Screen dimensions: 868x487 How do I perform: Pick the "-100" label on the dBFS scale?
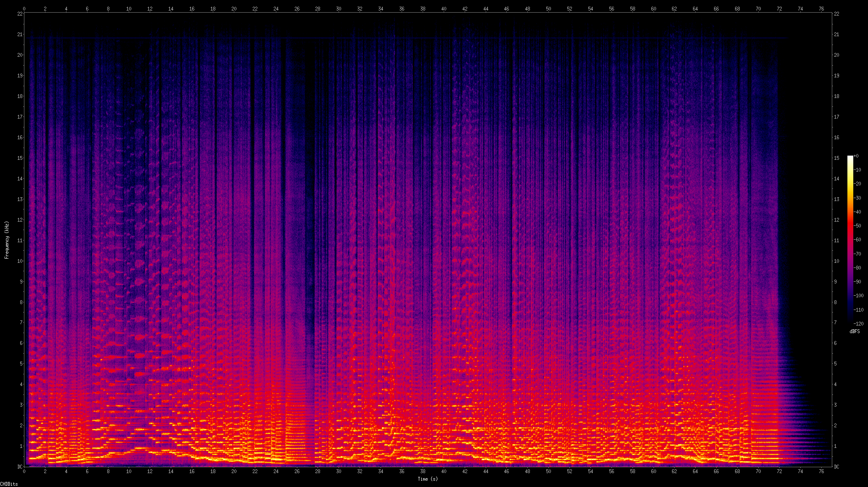click(859, 296)
